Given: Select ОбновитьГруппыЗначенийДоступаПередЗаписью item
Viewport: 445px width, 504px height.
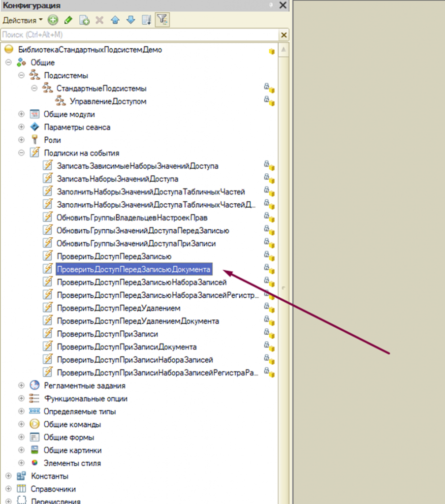Looking at the screenshot, I should (x=143, y=230).
